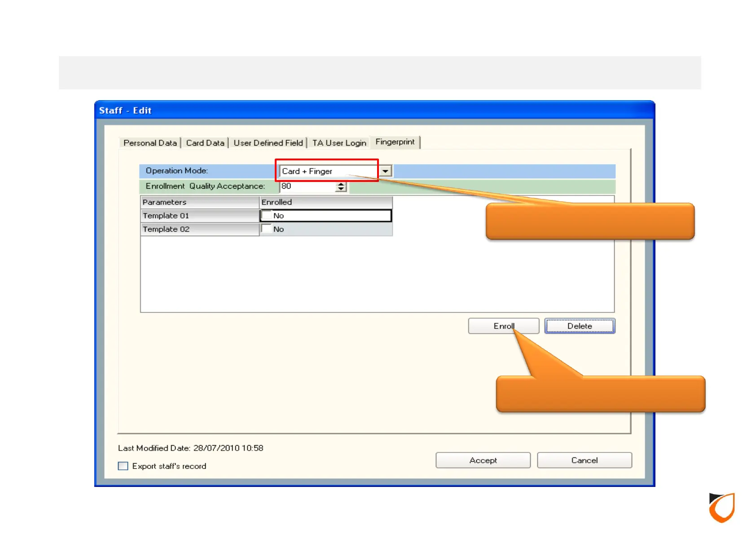Click the Last Modified Date text
756x535 pixels.
[x=191, y=448]
